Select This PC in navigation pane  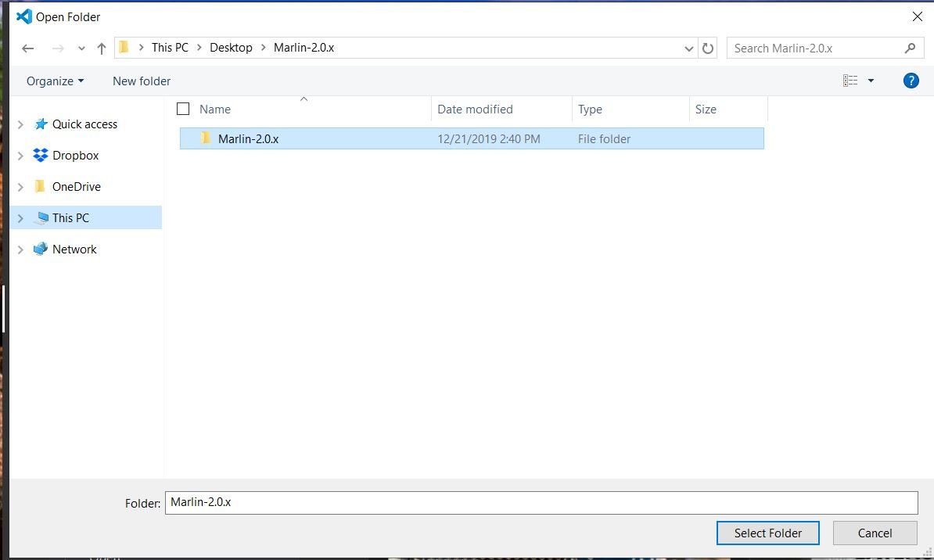tap(70, 218)
